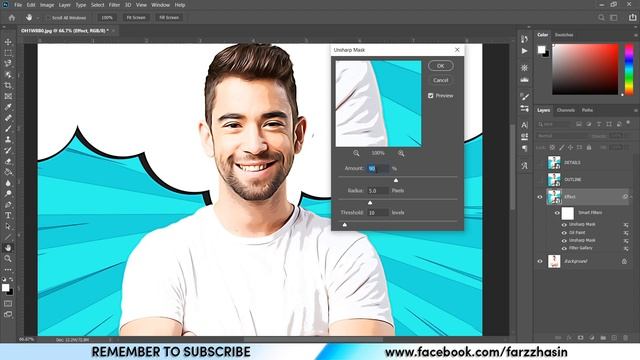640x360 pixels.
Task: Open the Hand tool preset picker arrow
Action: (x=38, y=18)
